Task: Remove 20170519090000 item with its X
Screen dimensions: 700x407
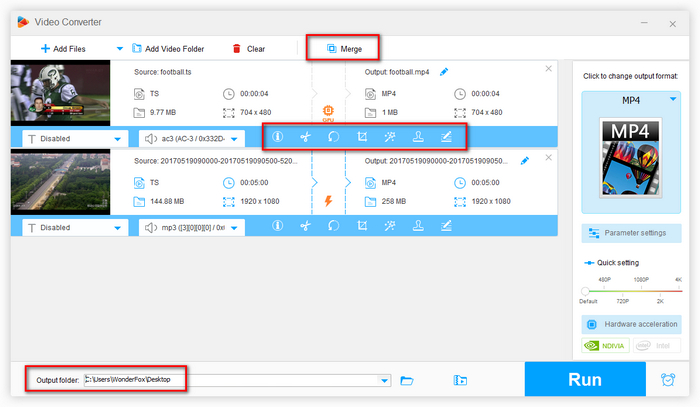Action: click(x=549, y=158)
